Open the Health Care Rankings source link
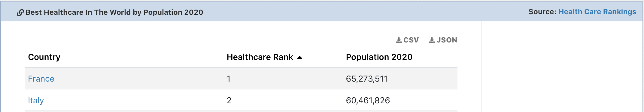Viewport: 644px width, 112px height. [x=597, y=12]
